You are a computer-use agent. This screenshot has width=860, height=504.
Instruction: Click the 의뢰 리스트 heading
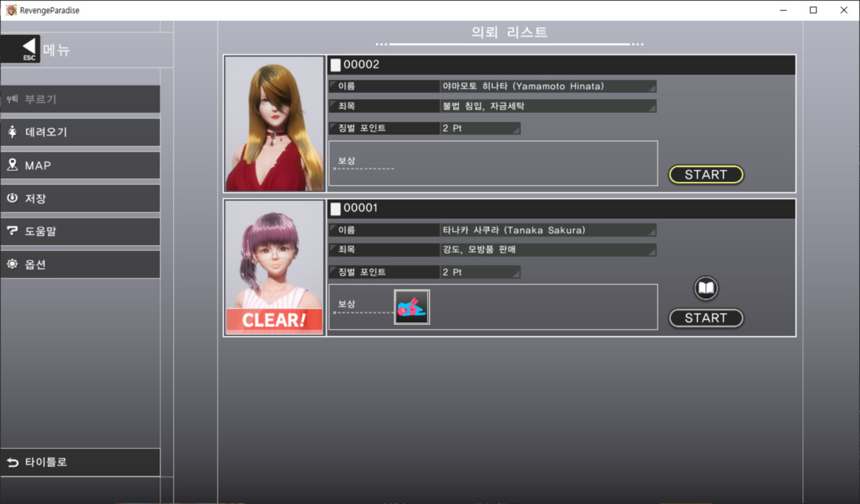pos(510,32)
